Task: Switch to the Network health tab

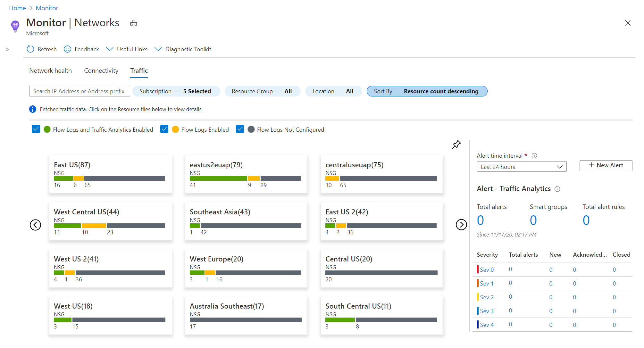Action: tap(50, 70)
